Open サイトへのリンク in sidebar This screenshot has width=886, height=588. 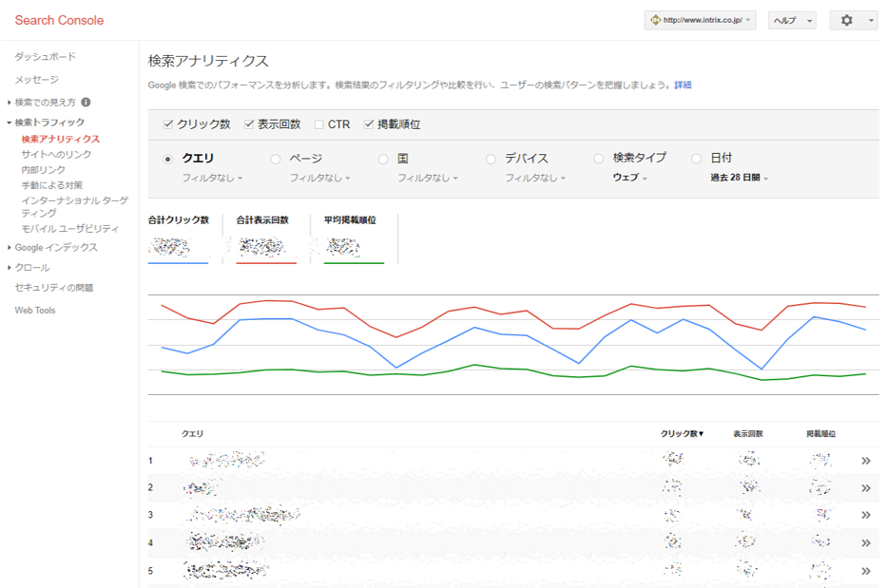click(x=56, y=154)
